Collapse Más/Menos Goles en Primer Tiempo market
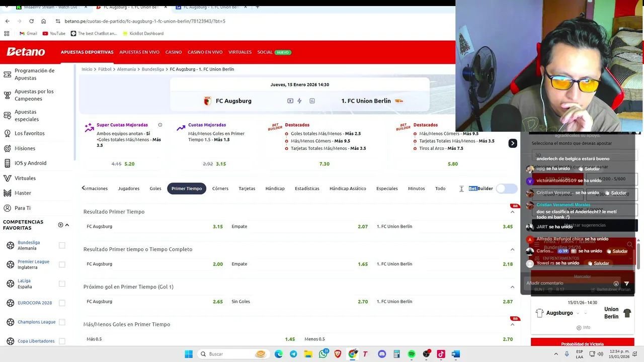This screenshot has width=644, height=362. [512, 325]
